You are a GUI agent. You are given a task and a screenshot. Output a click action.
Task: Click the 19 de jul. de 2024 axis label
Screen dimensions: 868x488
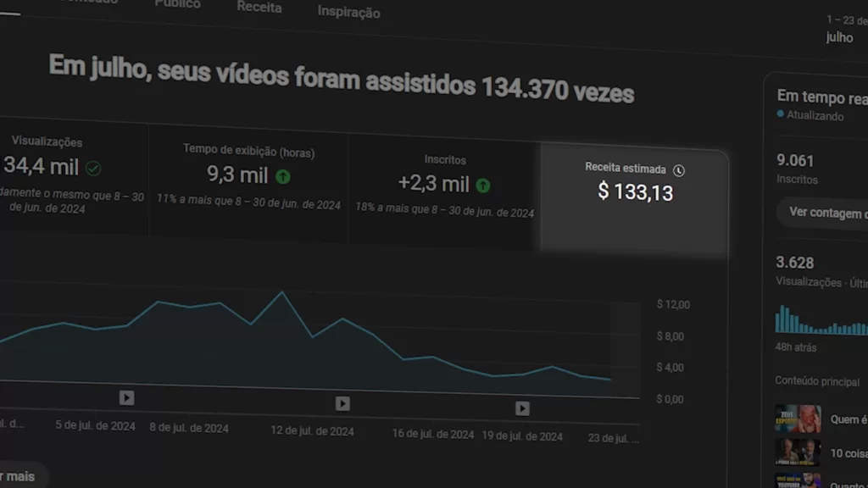coord(522,436)
